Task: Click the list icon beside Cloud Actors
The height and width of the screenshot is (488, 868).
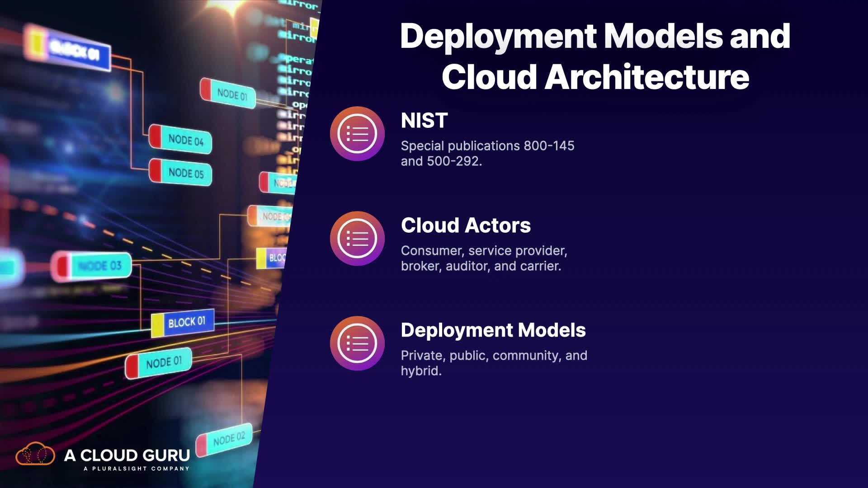Action: click(357, 239)
